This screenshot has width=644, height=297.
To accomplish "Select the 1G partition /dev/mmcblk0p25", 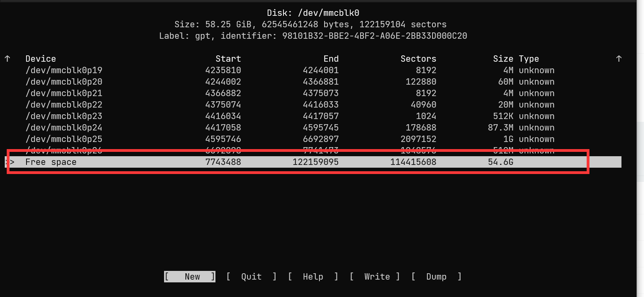I will coord(64,139).
